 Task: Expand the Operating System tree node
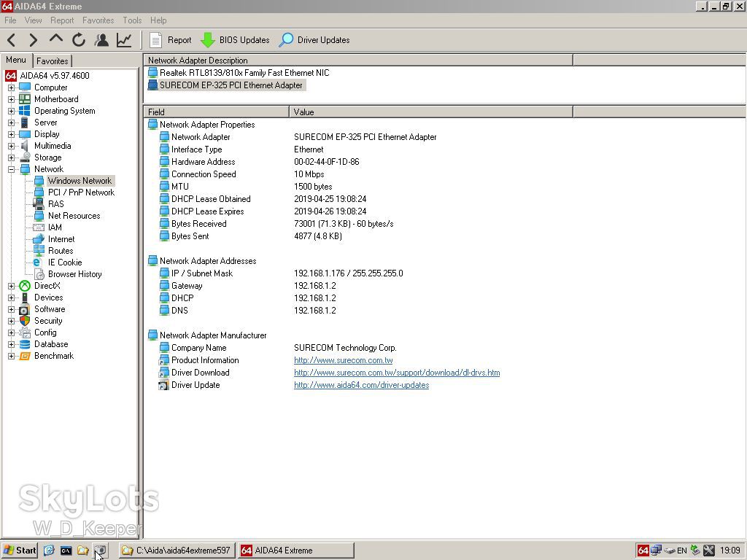pos(11,111)
